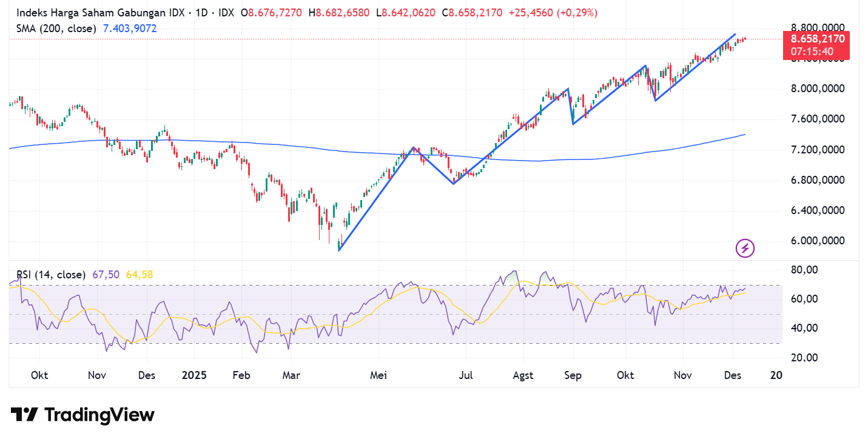Click the blue SMA value 7.403,9072
This screenshot has width=868, height=442.
point(129,28)
